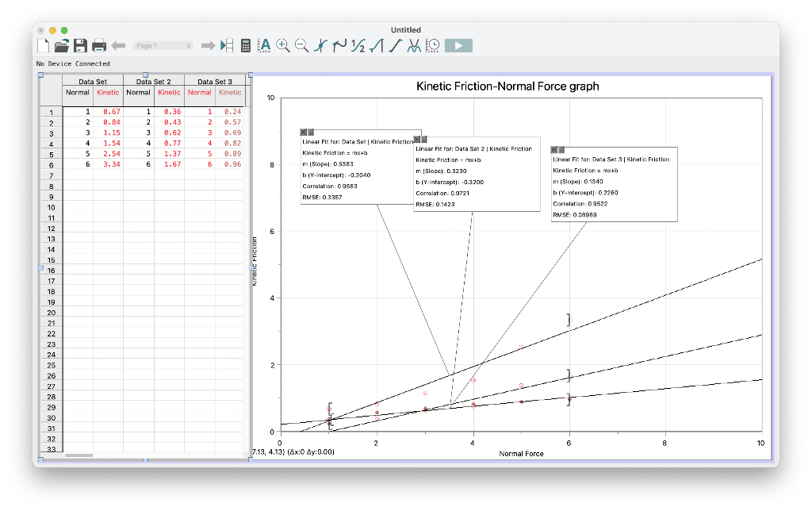
Task: Go to previous page with left arrow
Action: 119,45
